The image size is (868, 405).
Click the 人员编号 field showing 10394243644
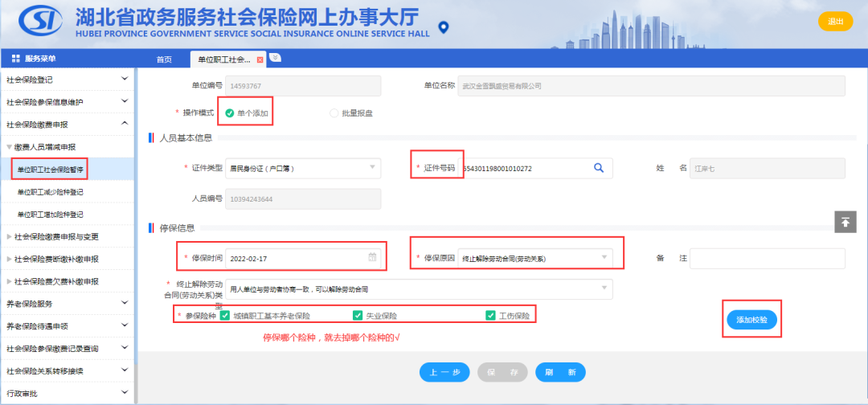pos(303,198)
